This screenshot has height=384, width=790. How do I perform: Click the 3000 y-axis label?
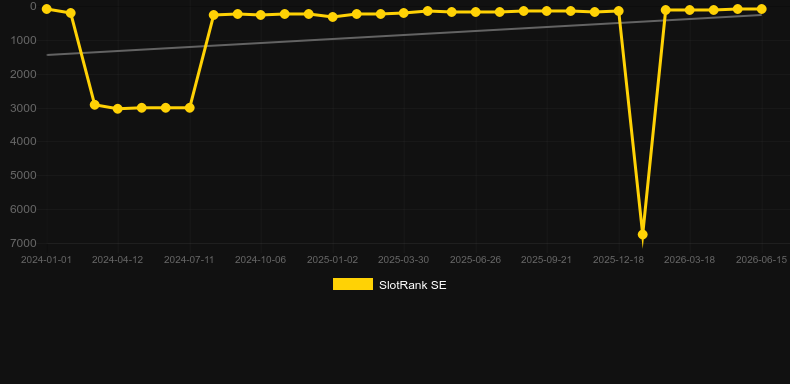[23, 108]
